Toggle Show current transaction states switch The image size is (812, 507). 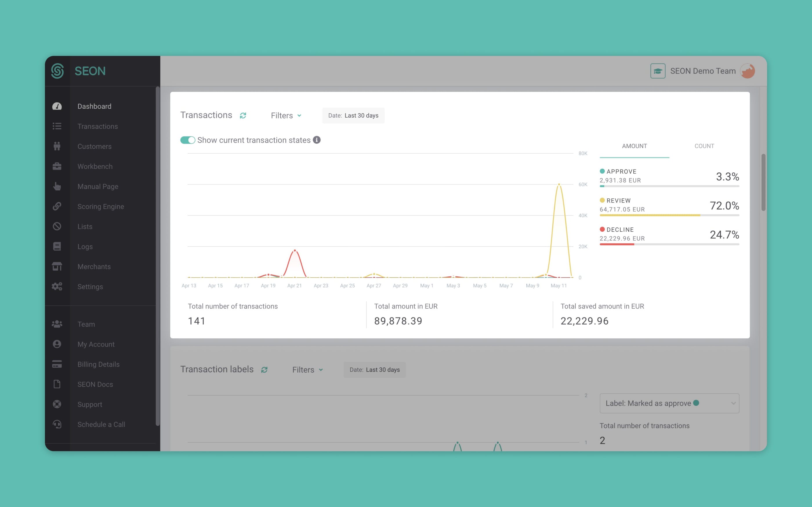click(x=188, y=140)
